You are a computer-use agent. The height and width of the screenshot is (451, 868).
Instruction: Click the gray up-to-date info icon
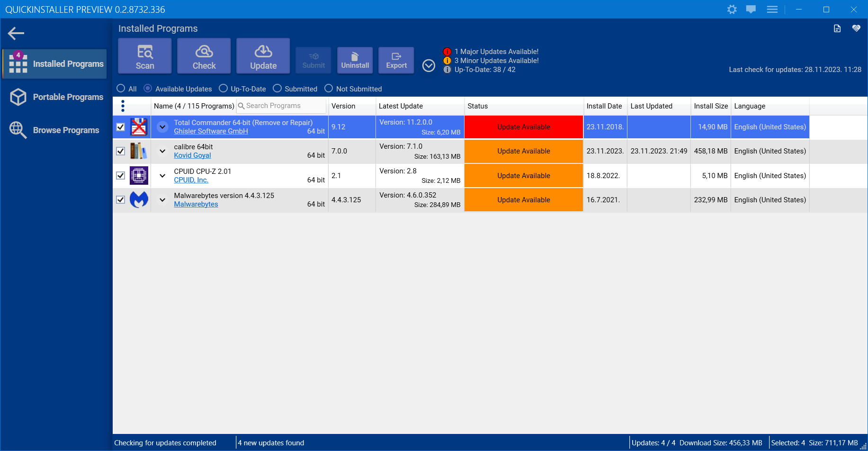pyautogui.click(x=447, y=70)
